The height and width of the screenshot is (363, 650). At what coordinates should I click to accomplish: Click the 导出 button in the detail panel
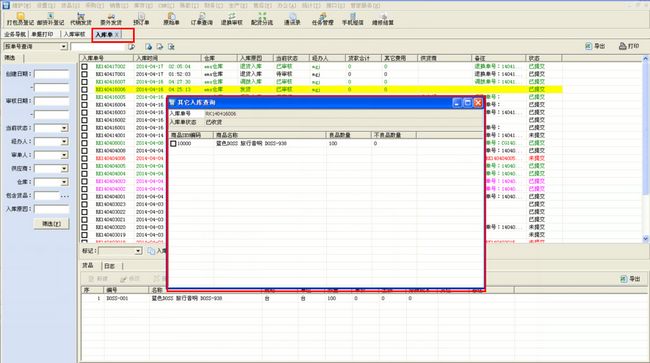click(630, 279)
